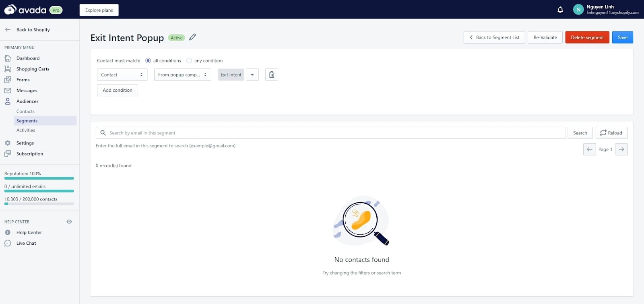This screenshot has height=304, width=644.
Task: Click the Avada logo
Action: (26, 10)
